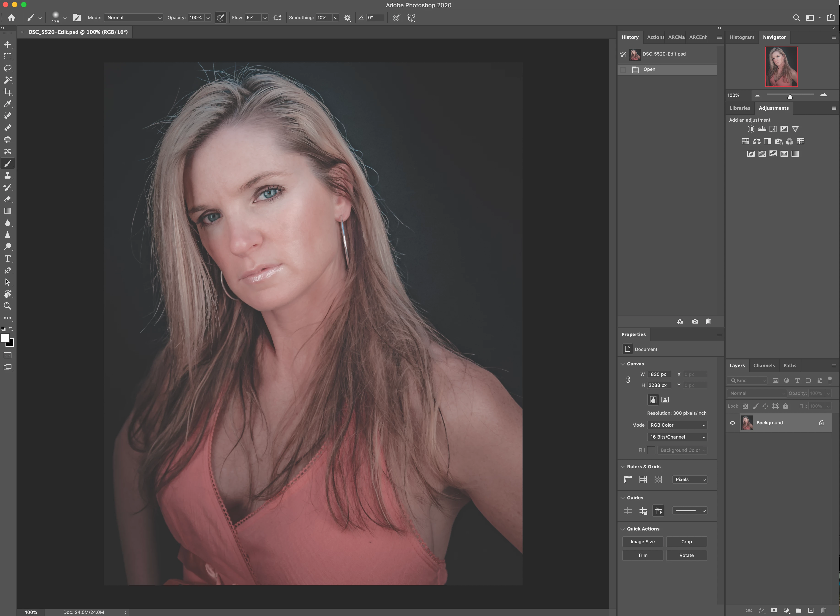The height and width of the screenshot is (616, 840).
Task: Open the brush Mode dropdown
Action: pos(134,18)
